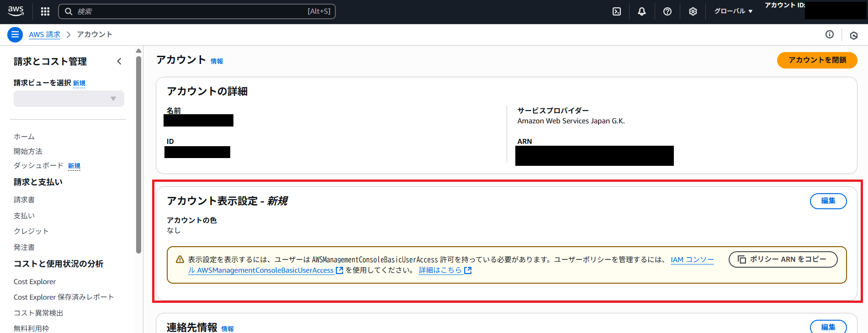Click the sidebar scroll up arrow
Image resolution: width=868 pixels, height=333 pixels.
coord(139,51)
